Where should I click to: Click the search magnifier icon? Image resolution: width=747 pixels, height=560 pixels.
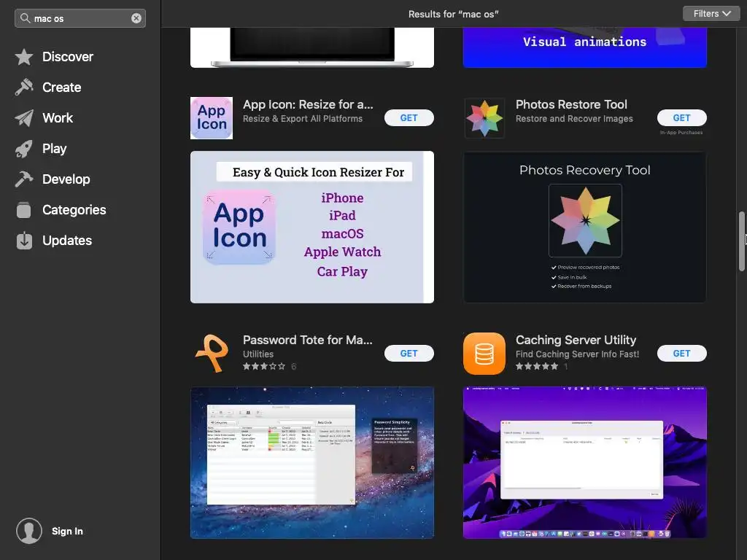coord(25,18)
